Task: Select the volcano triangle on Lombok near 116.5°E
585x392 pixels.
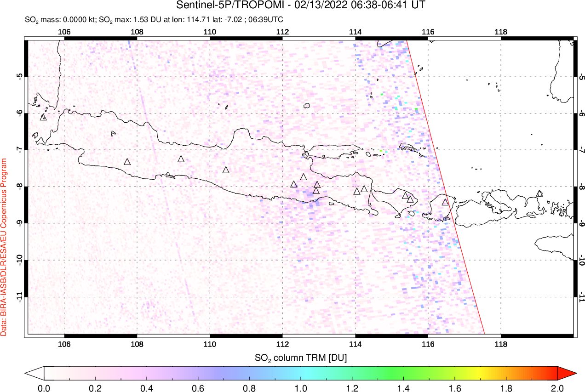Action: point(445,202)
